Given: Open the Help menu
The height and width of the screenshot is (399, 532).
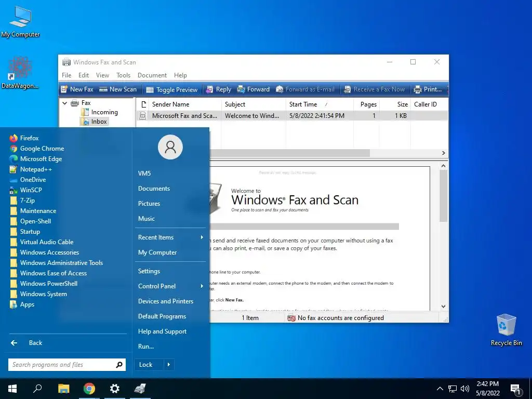Looking at the screenshot, I should pyautogui.click(x=180, y=75).
